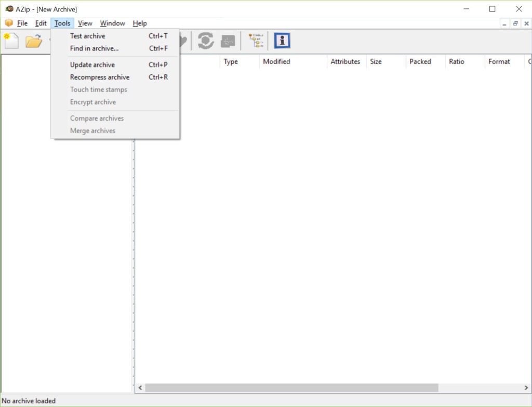532x407 pixels.
Task: Sort by the Size column header
Action: pyautogui.click(x=386, y=61)
